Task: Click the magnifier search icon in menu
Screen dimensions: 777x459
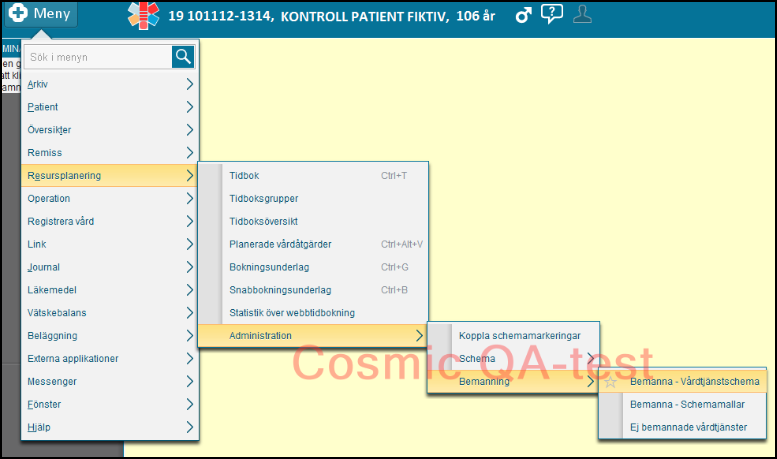Action: (183, 57)
